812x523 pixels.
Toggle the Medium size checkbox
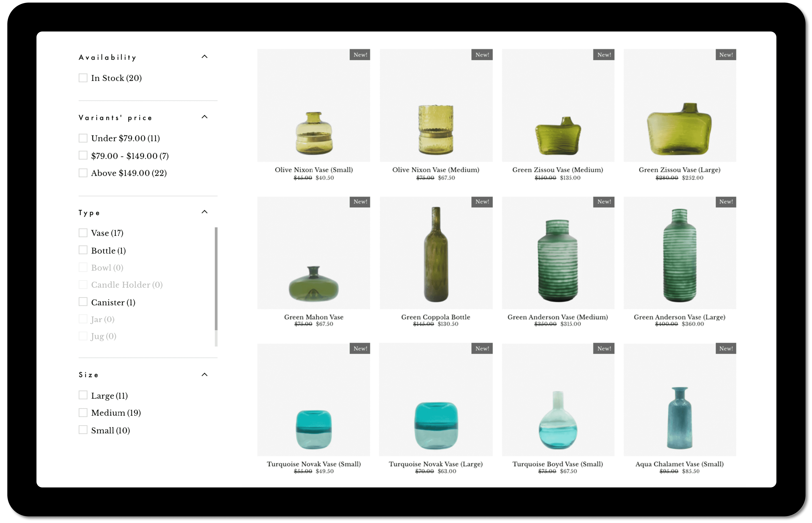pyautogui.click(x=83, y=413)
